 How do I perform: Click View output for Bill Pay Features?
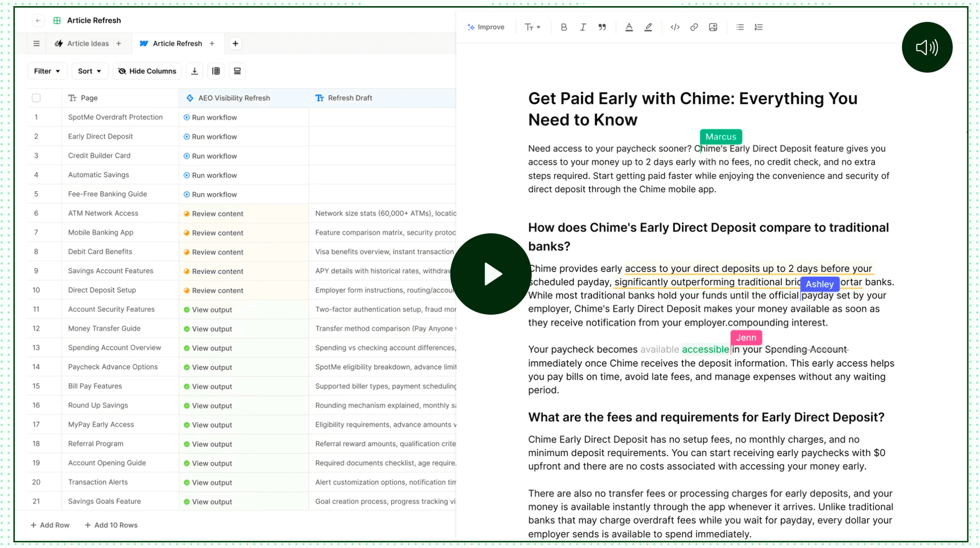click(x=208, y=386)
